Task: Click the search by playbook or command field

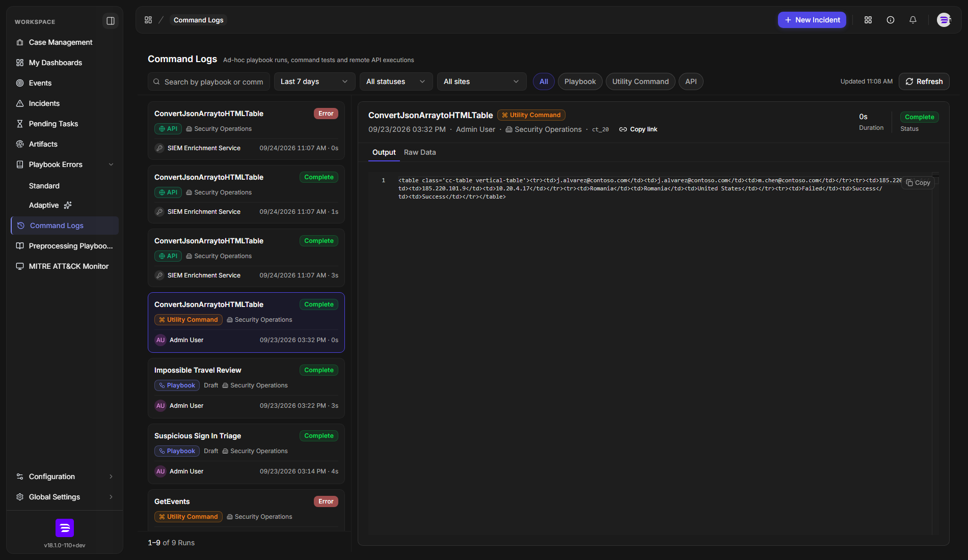Action: (x=209, y=81)
